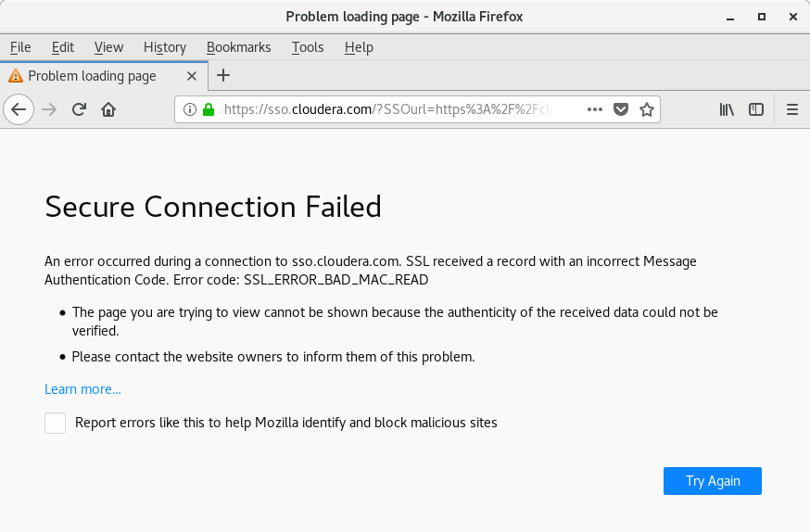Open a new tab with the plus button
Image resolution: width=810 pixels, height=532 pixels.
coord(222,76)
